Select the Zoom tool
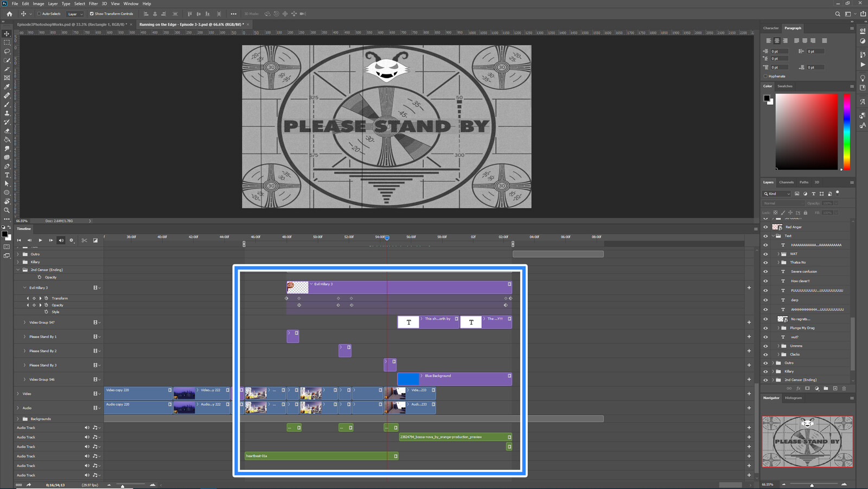 point(7,210)
